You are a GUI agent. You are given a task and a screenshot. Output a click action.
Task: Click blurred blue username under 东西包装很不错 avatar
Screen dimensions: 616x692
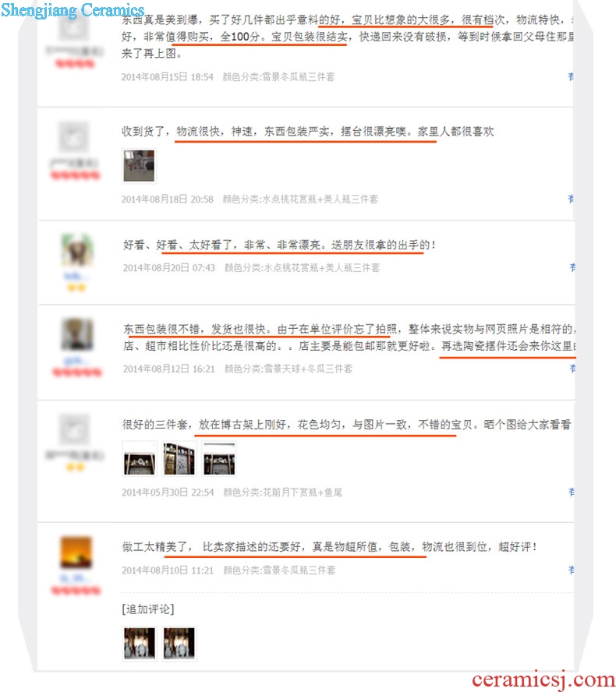pyautogui.click(x=74, y=361)
